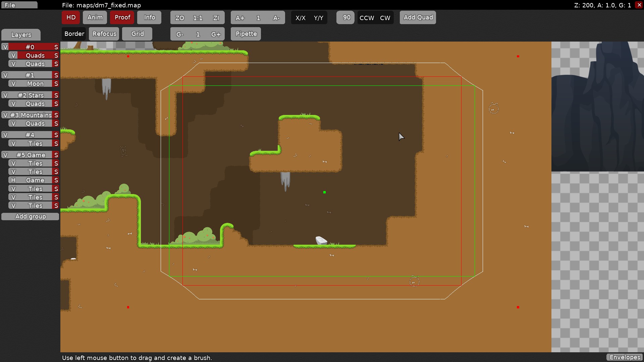Flip vertically with the Y/Y button
The height and width of the screenshot is (362, 644).
318,18
